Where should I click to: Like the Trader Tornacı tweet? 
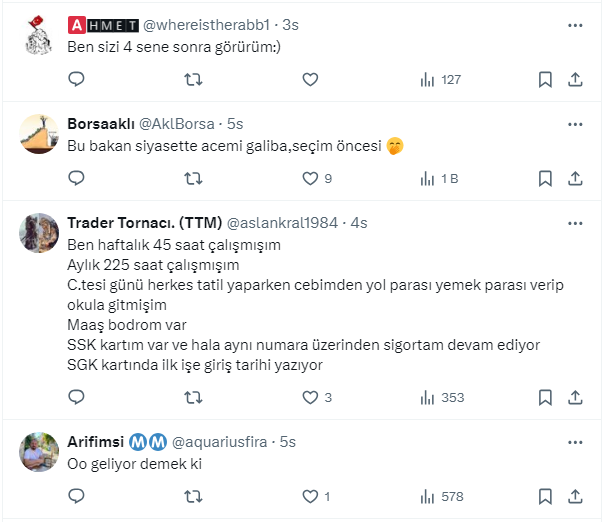click(x=310, y=397)
